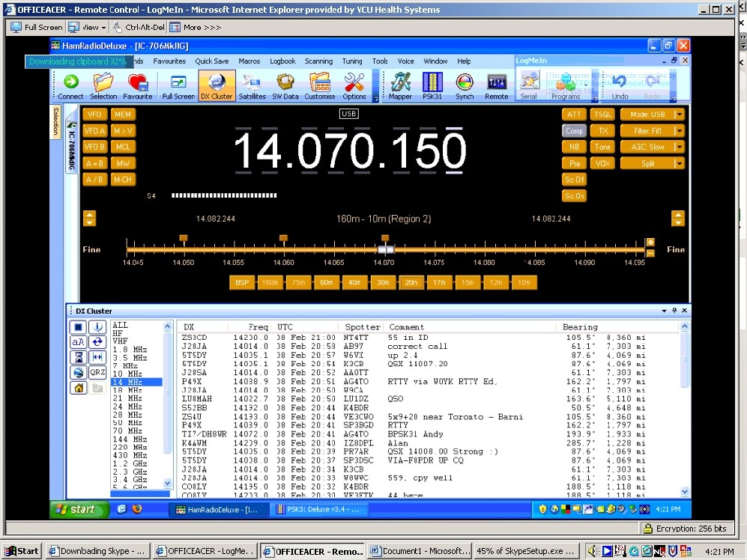The image size is (747, 560).
Task: Click the globe icon in DX Cluster panel
Action: (x=79, y=372)
